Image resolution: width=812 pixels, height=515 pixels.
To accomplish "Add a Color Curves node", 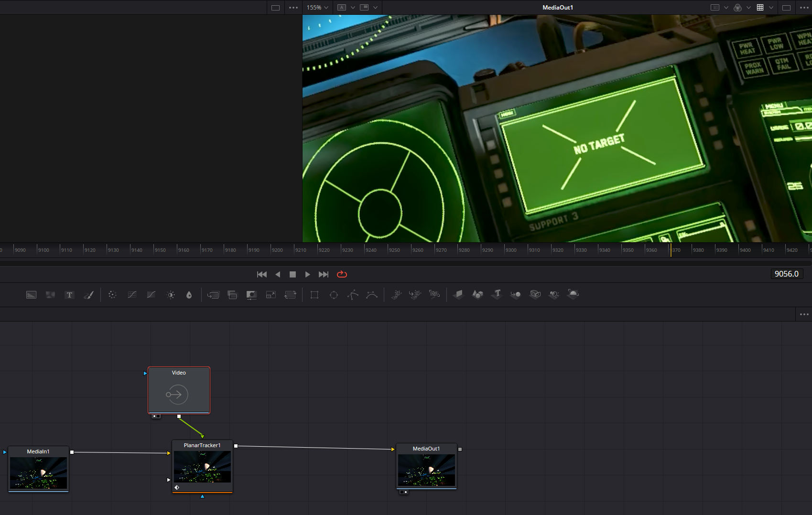I will pos(132,295).
